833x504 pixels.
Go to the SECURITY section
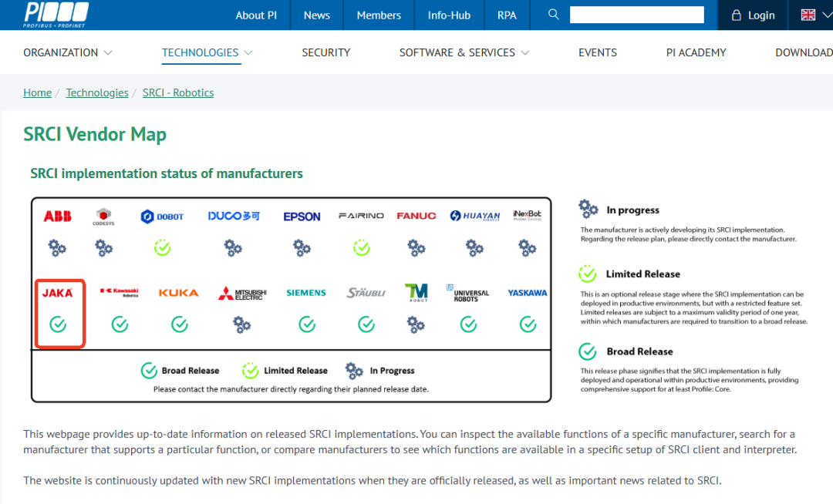326,52
